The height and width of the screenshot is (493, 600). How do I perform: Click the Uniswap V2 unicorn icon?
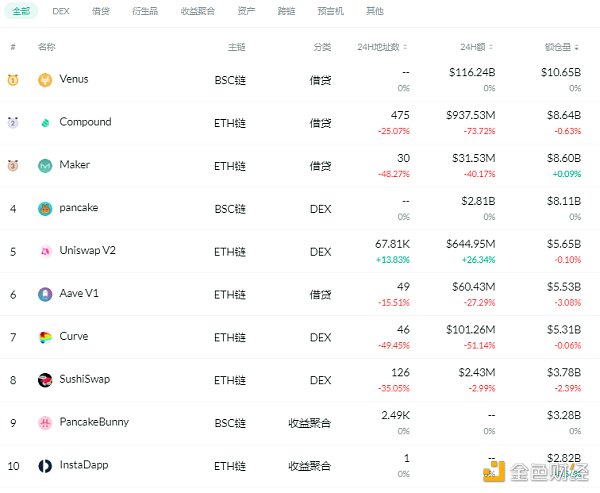(x=45, y=251)
